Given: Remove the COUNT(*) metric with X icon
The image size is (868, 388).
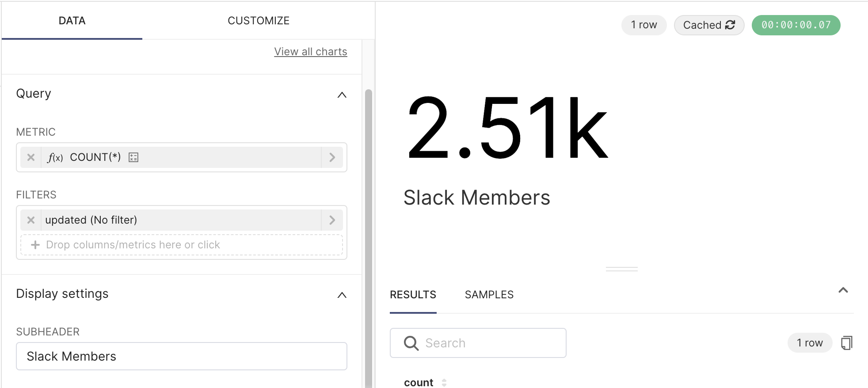Looking at the screenshot, I should click(31, 157).
